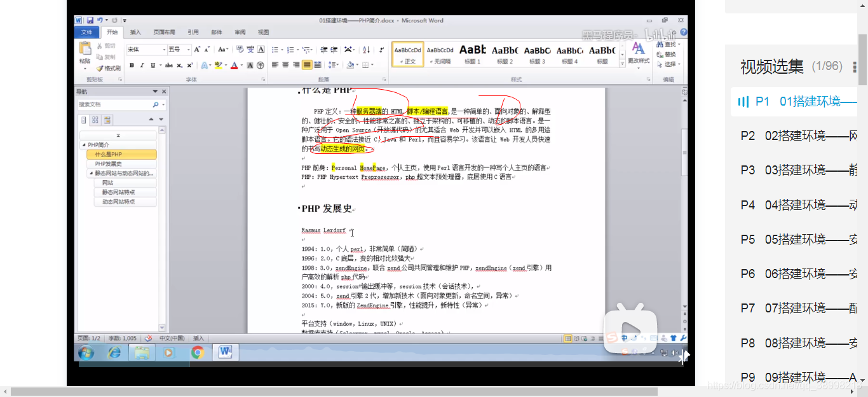Viewport: 868px width, 397px height.
Task: Toggle Underline formatting
Action: pyautogui.click(x=153, y=65)
